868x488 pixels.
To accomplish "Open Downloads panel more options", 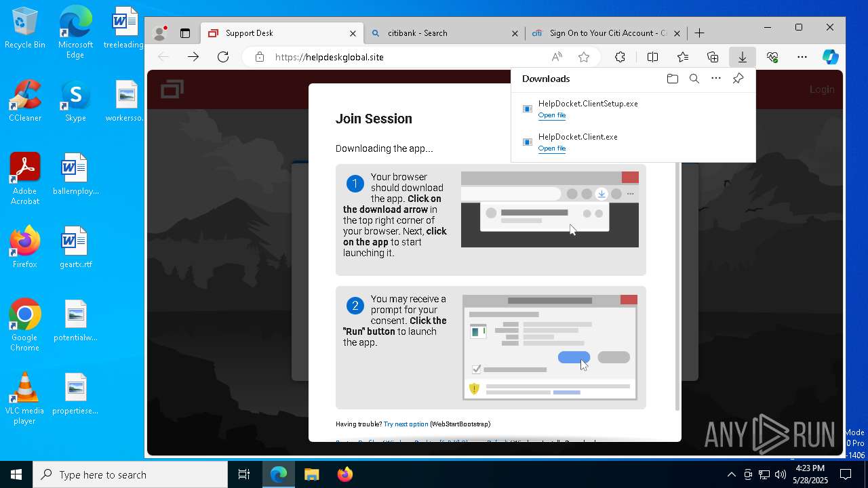I will click(x=716, y=79).
